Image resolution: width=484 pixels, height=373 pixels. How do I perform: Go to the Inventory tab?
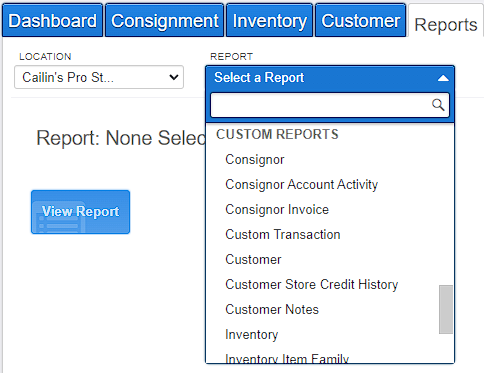point(269,21)
